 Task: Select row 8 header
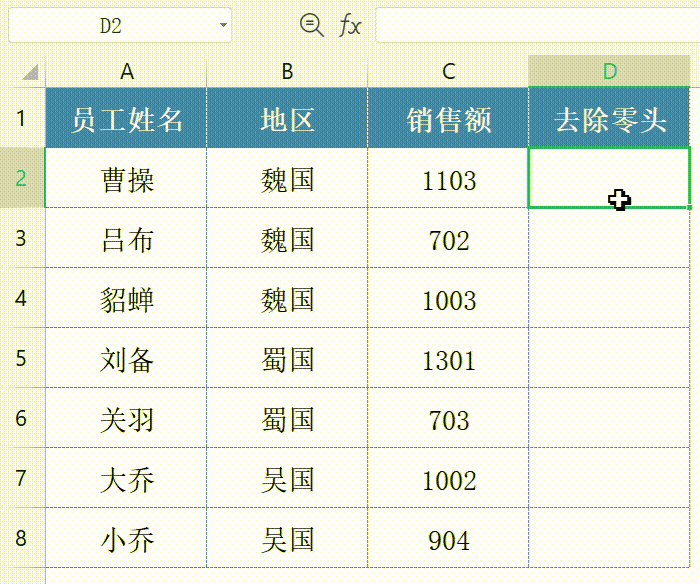(22, 538)
